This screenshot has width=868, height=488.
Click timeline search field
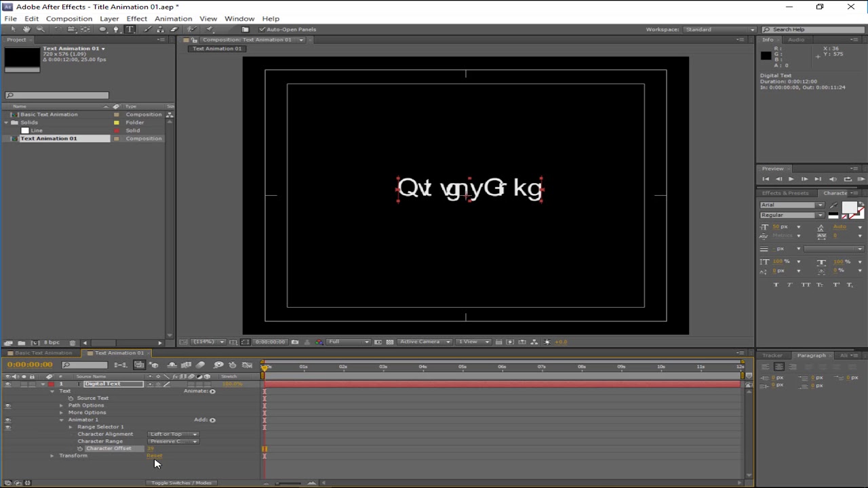[85, 365]
